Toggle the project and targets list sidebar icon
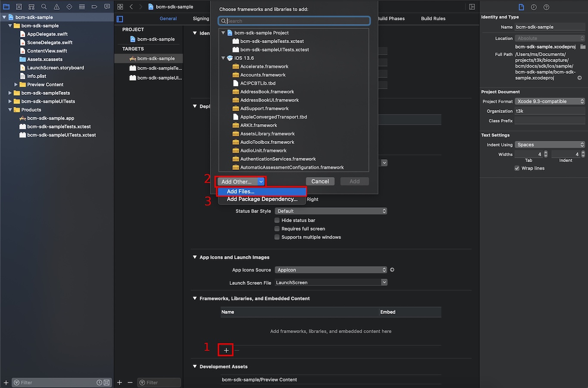The image size is (588, 388). click(x=120, y=19)
